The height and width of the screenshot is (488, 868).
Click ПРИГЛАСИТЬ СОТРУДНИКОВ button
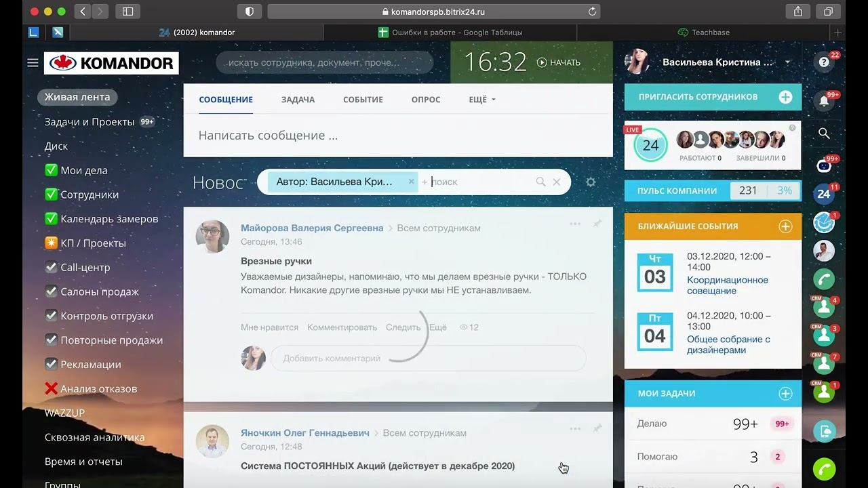tap(713, 97)
